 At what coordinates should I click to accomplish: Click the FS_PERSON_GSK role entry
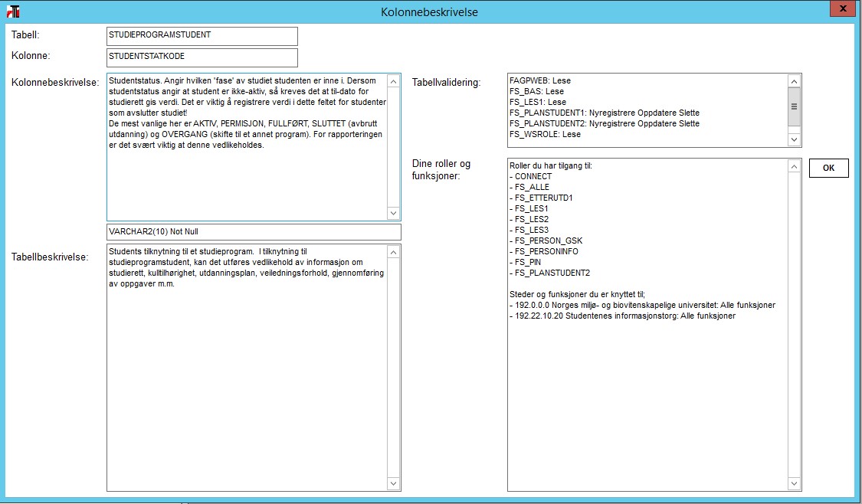546,241
